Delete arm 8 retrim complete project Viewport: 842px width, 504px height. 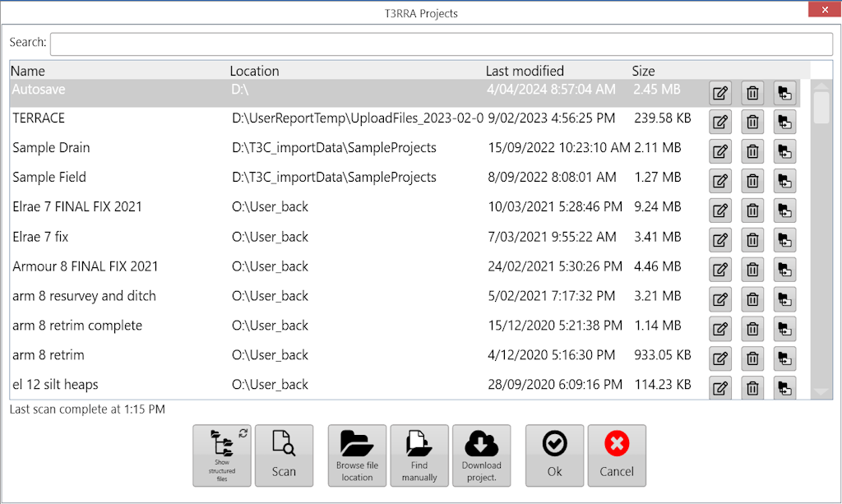pos(752,329)
